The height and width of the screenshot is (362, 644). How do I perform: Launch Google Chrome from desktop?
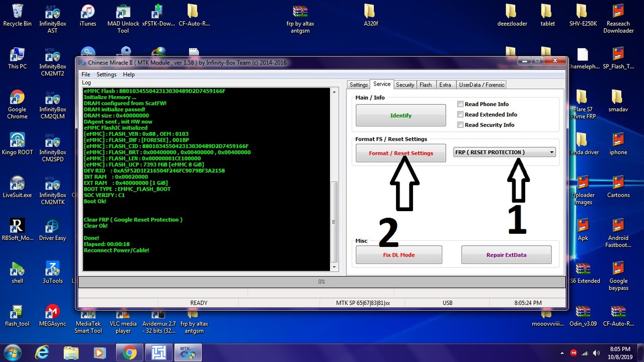coord(17,105)
